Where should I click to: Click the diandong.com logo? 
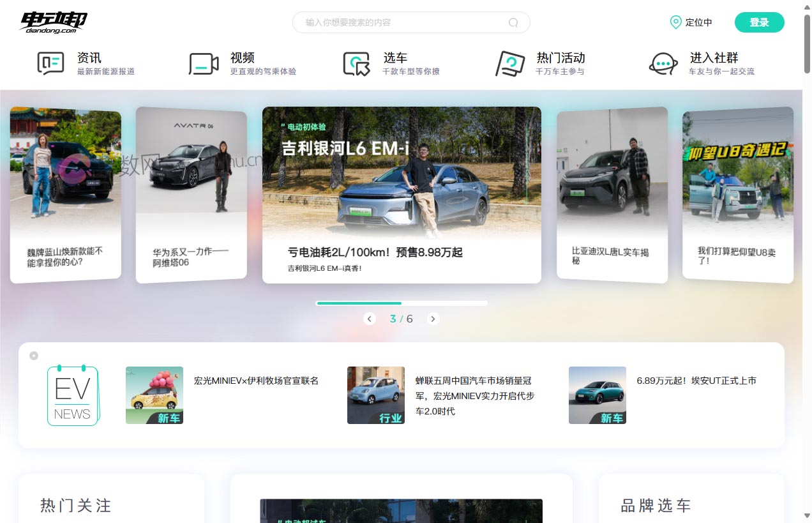coord(54,21)
